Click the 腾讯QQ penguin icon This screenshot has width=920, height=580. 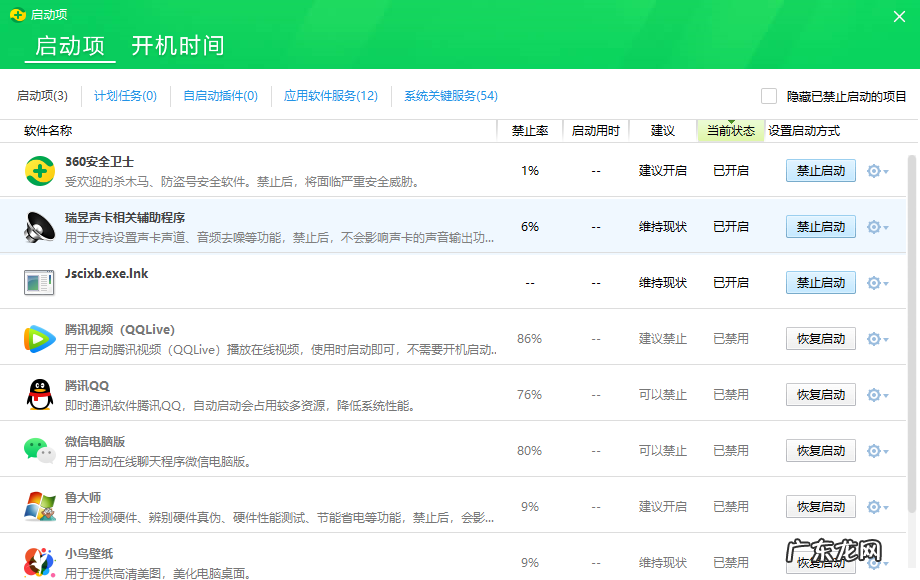tap(38, 394)
